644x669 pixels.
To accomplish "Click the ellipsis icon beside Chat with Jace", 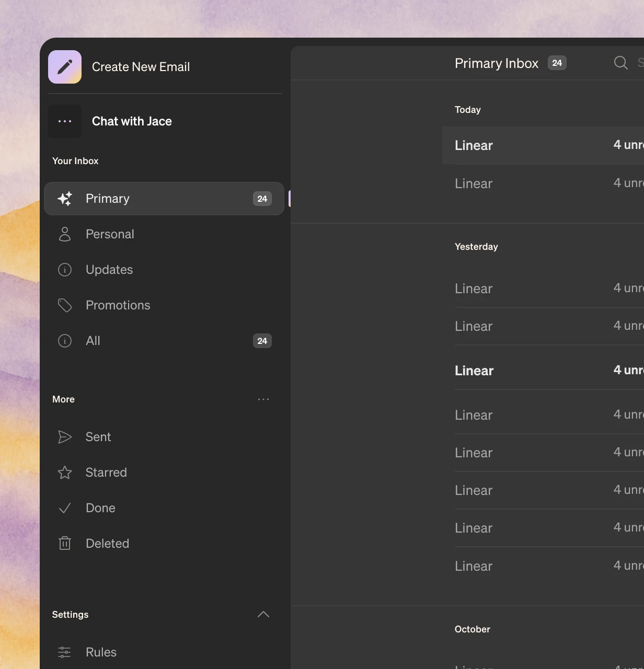I will 65,121.
